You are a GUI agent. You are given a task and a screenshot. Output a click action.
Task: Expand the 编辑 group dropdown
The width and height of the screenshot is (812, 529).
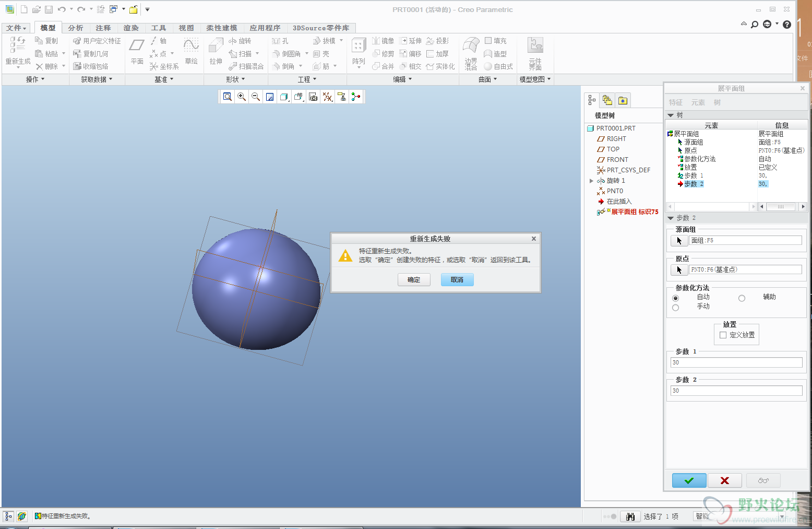[402, 79]
